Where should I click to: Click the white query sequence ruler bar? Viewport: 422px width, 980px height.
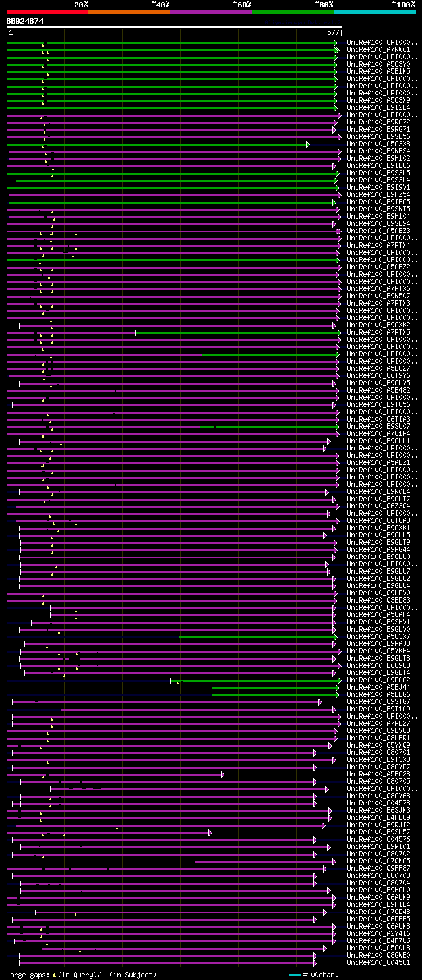coord(174,27)
